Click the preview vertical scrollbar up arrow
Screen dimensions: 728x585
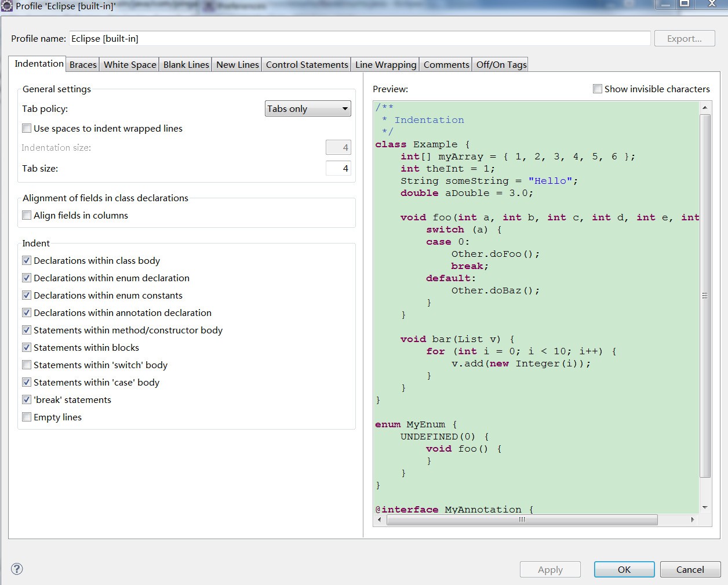click(705, 108)
